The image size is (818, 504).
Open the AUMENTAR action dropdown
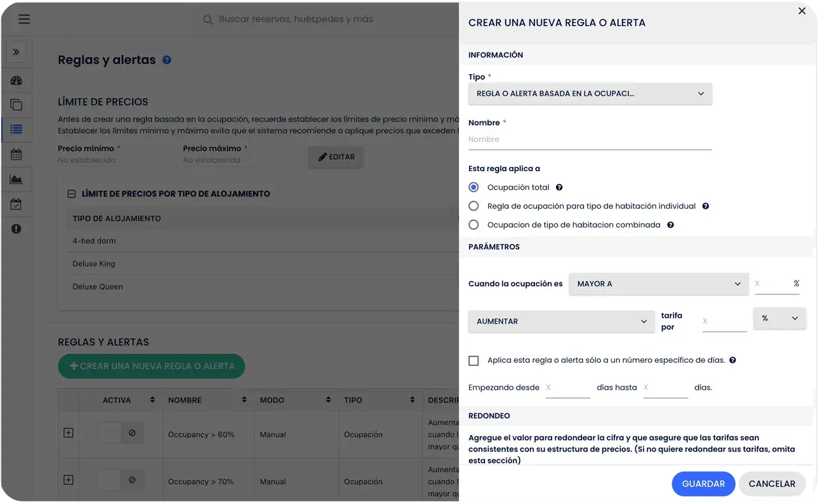(561, 321)
